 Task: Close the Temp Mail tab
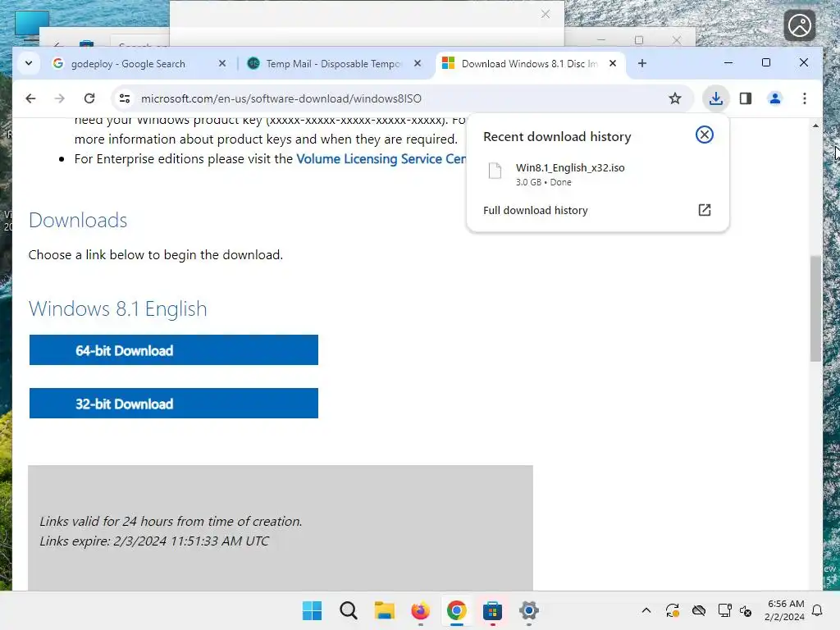pos(418,64)
